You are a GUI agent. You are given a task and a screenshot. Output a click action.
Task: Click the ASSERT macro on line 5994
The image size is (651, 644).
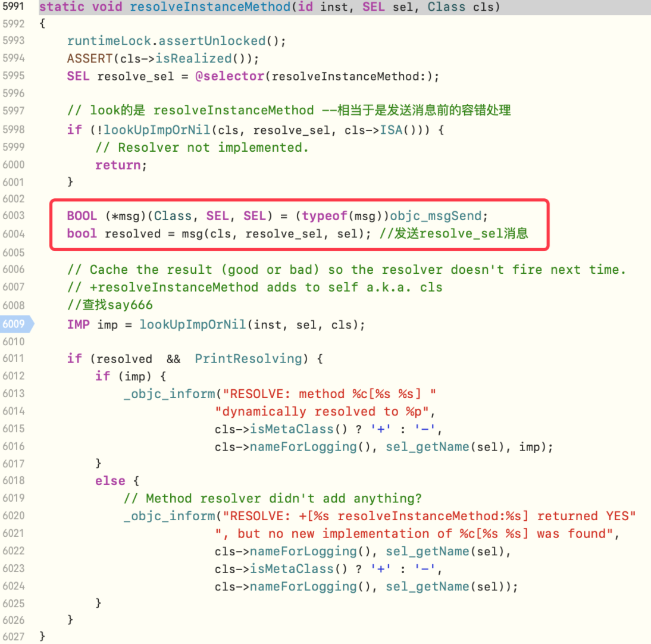click(90, 58)
